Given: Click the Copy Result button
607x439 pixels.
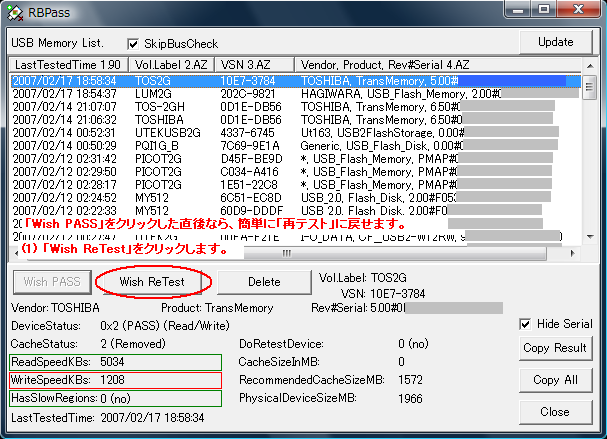Looking at the screenshot, I should tap(555, 348).
